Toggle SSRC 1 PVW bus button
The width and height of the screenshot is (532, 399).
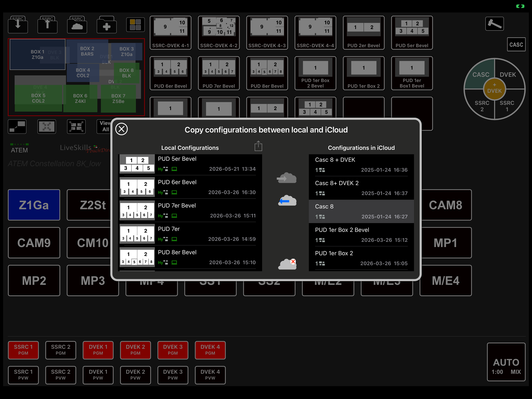(23, 375)
